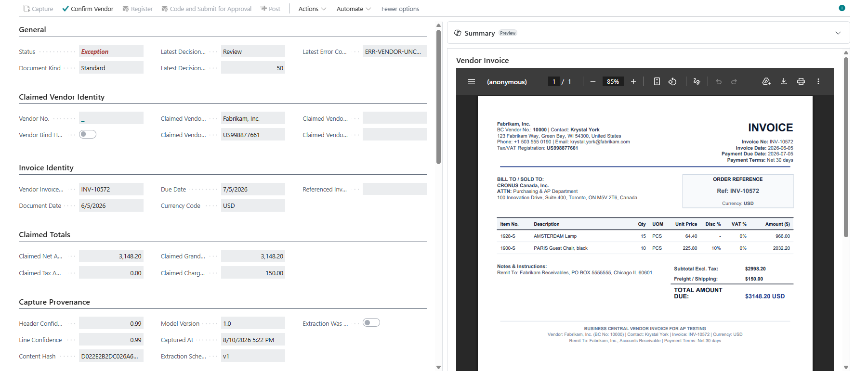The width and height of the screenshot is (868, 371).
Task: Click the ERR-VENDOR-UNC error code field
Action: (x=395, y=51)
